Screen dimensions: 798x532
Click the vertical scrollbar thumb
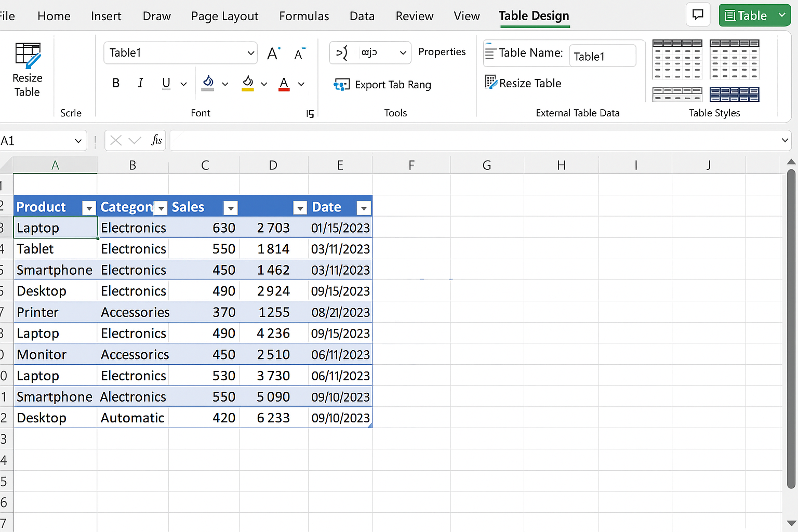791,329
